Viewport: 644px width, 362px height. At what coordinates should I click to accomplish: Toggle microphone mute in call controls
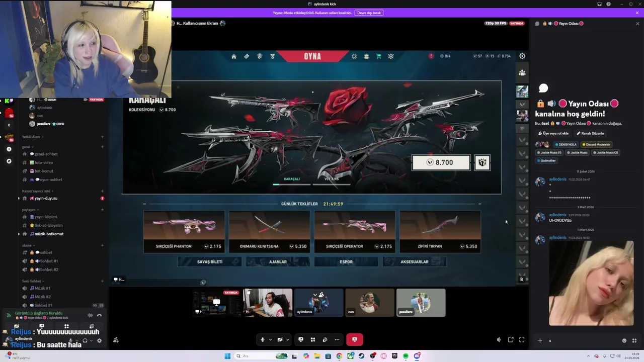click(262, 340)
